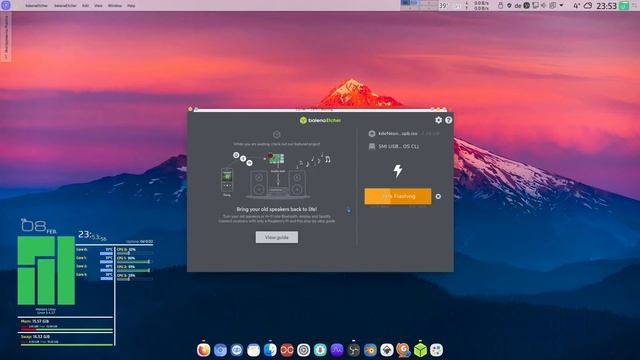Launch Blender from the dock
Viewport: 640px width, 360px height.
(370, 350)
